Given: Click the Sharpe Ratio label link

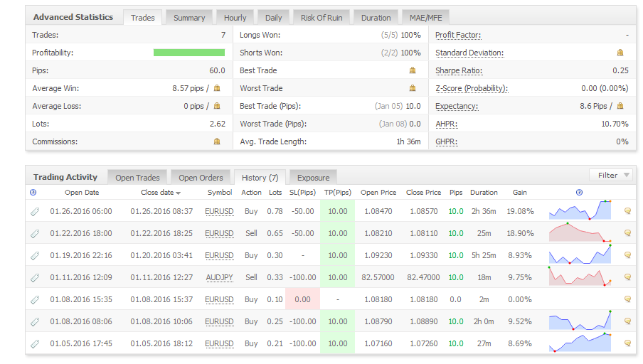Looking at the screenshot, I should point(458,70).
